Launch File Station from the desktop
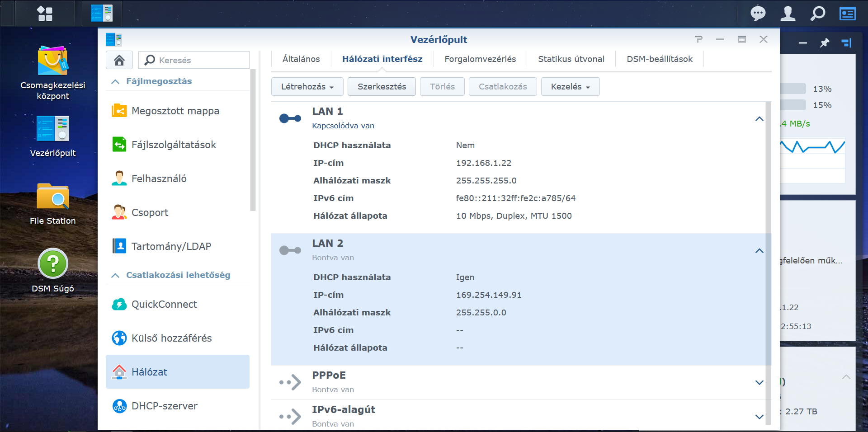The height and width of the screenshot is (432, 868). tap(53, 196)
